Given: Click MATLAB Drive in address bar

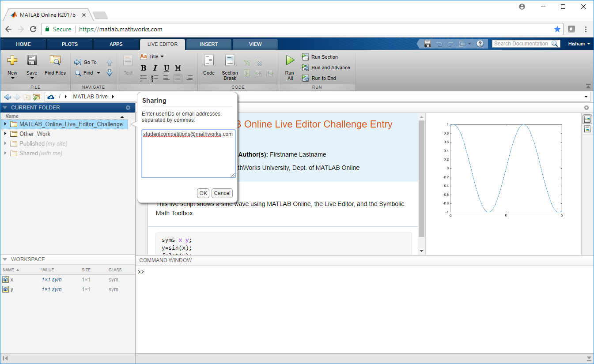Looking at the screenshot, I should click(x=90, y=97).
